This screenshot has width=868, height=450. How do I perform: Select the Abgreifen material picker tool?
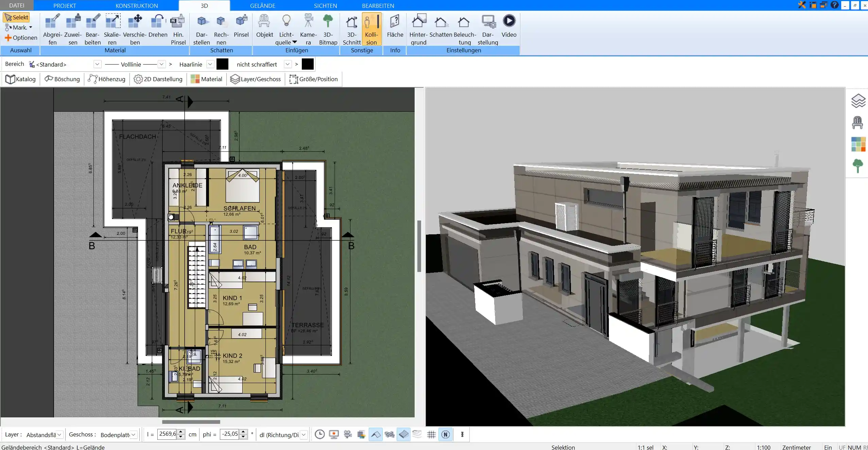[x=52, y=29]
